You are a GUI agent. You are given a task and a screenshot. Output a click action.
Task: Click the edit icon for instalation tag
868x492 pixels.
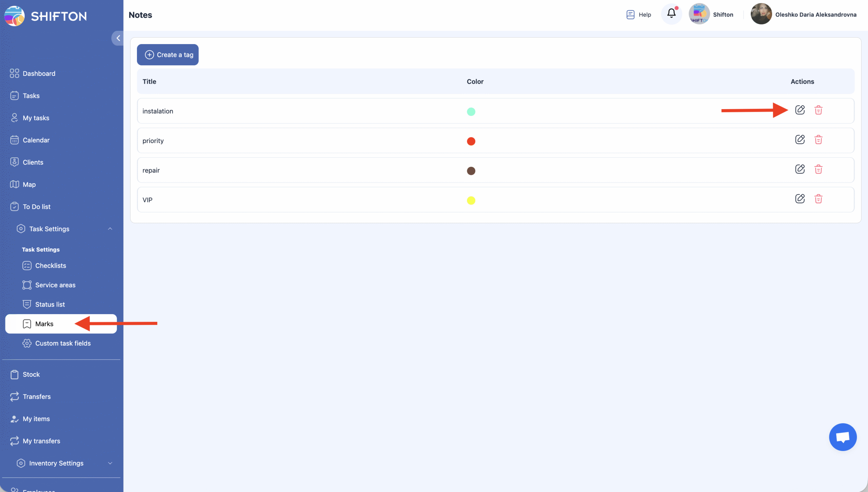pos(800,110)
